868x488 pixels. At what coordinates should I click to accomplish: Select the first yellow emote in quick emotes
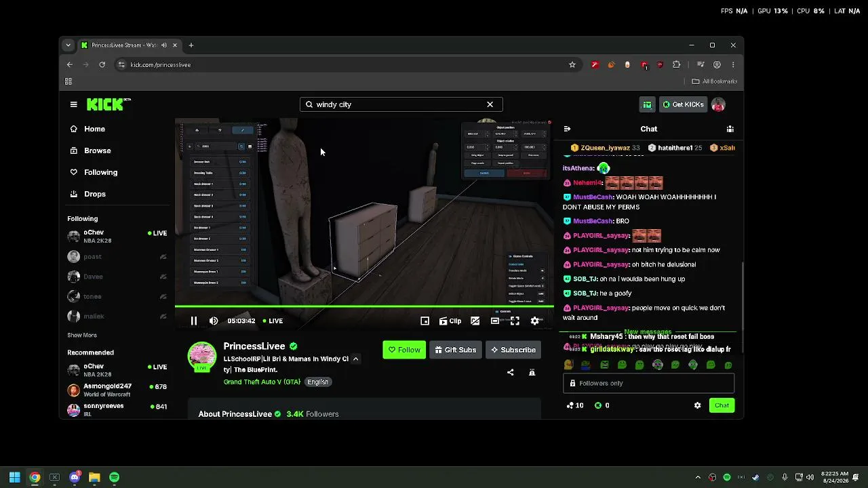click(x=568, y=365)
